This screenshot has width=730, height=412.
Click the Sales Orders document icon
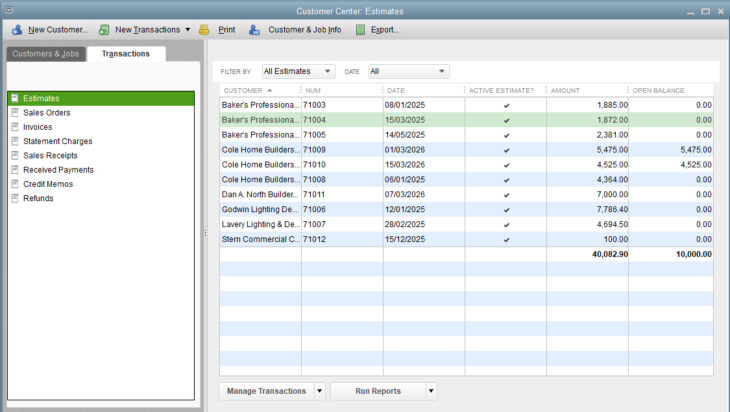point(15,113)
